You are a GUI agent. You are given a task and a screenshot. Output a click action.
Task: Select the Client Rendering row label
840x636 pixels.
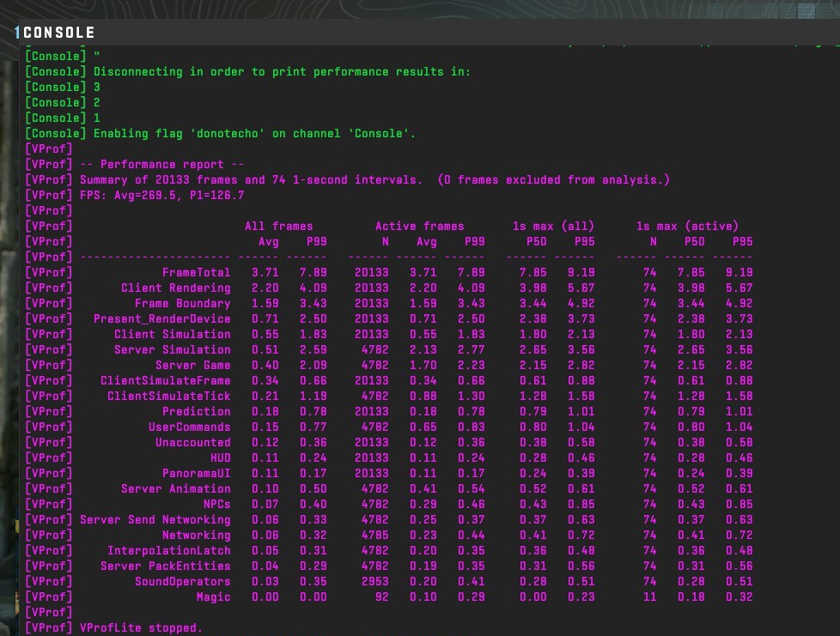pyautogui.click(x=176, y=288)
